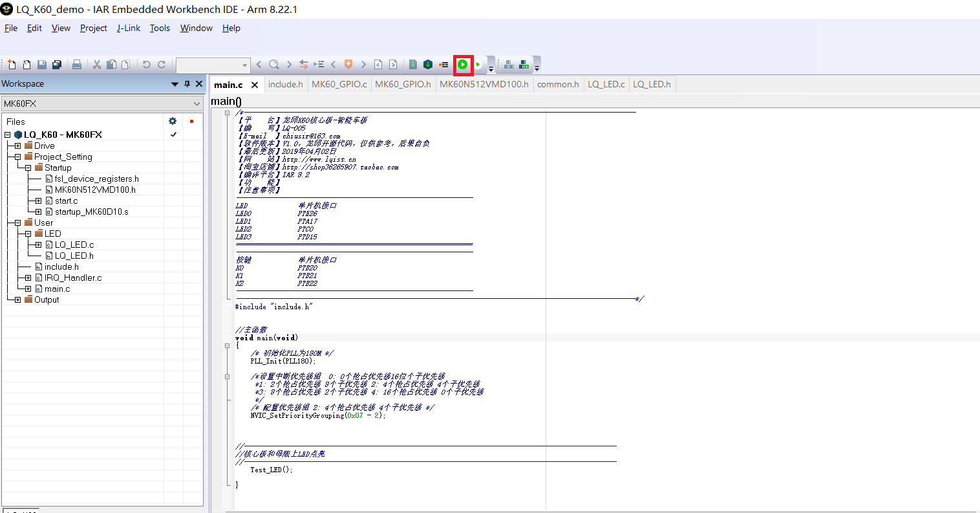The width and height of the screenshot is (980, 513).
Task: Click the Save toolbar icon
Action: click(41, 64)
